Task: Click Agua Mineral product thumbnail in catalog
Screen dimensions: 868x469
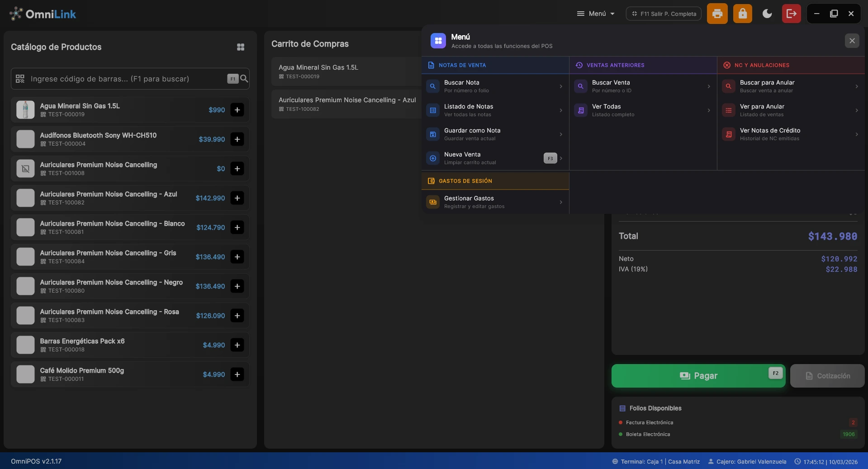Action: click(25, 110)
